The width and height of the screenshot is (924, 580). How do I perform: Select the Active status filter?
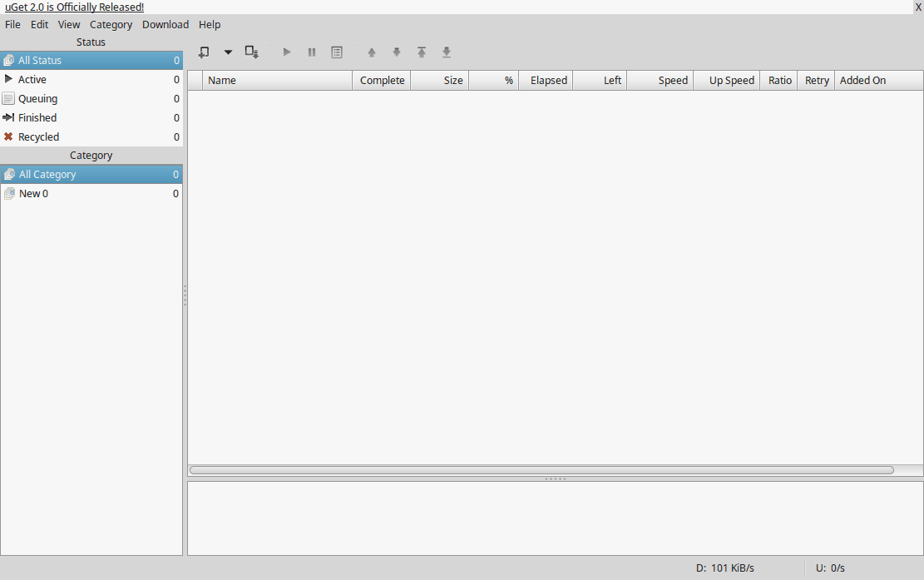pos(32,80)
